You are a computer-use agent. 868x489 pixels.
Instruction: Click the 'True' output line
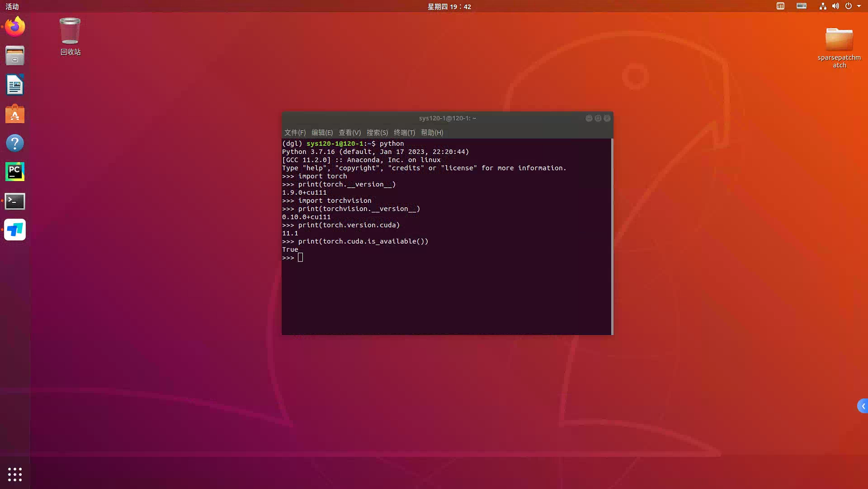click(290, 249)
